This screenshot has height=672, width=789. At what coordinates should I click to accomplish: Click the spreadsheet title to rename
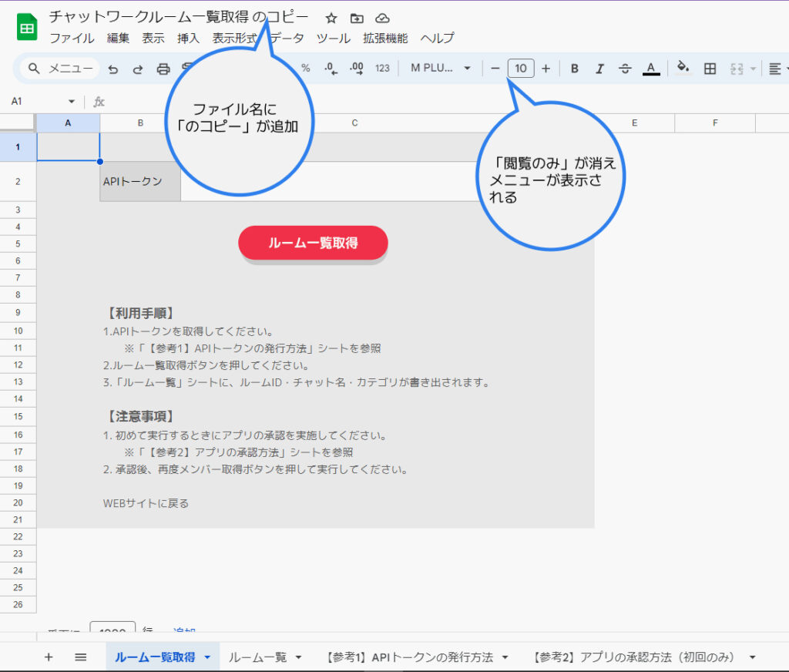[x=179, y=17]
